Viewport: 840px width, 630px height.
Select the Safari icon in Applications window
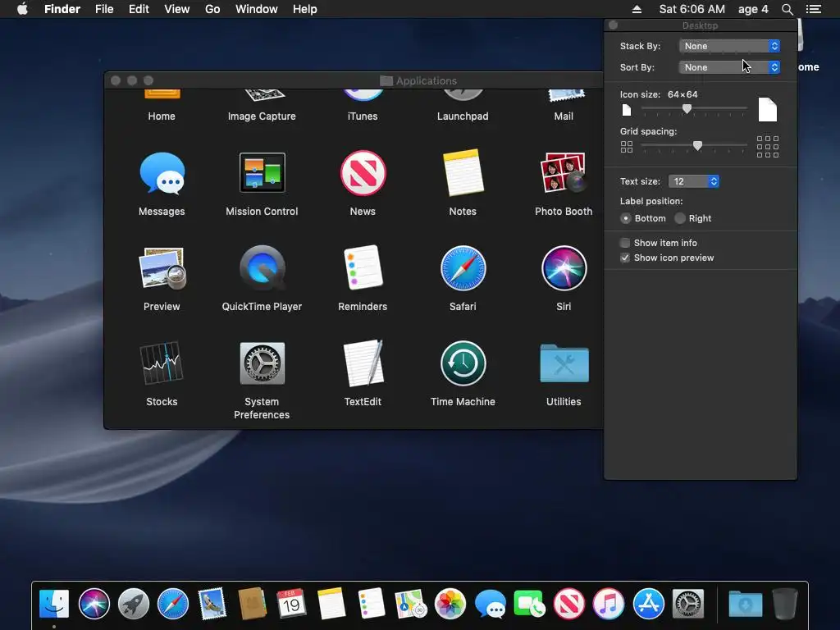click(463, 268)
